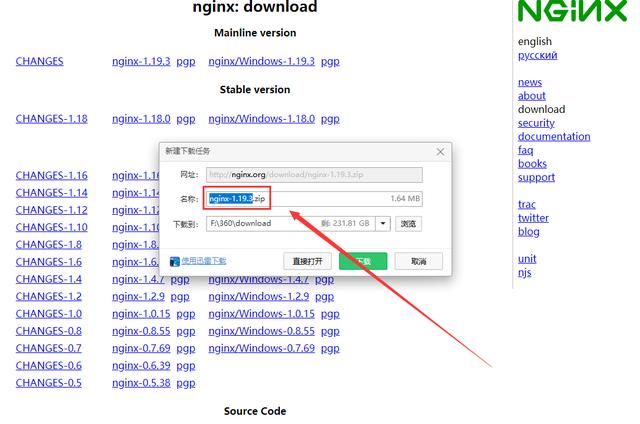Click the green download button
The image size is (640, 424).
pyautogui.click(x=363, y=261)
